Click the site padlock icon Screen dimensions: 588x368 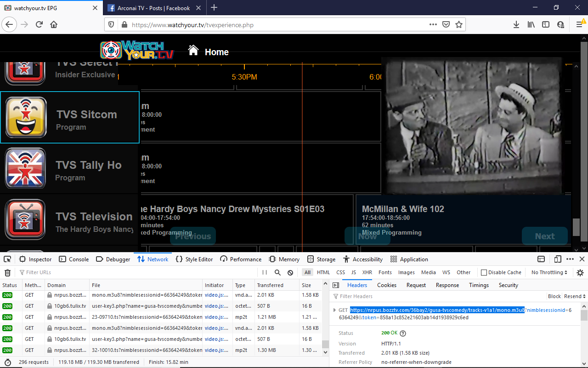[124, 25]
